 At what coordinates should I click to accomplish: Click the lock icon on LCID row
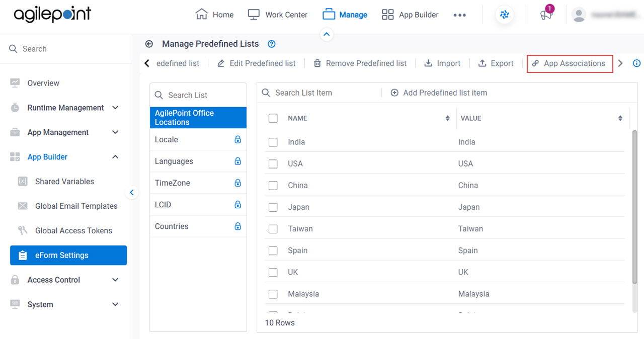pyautogui.click(x=238, y=205)
